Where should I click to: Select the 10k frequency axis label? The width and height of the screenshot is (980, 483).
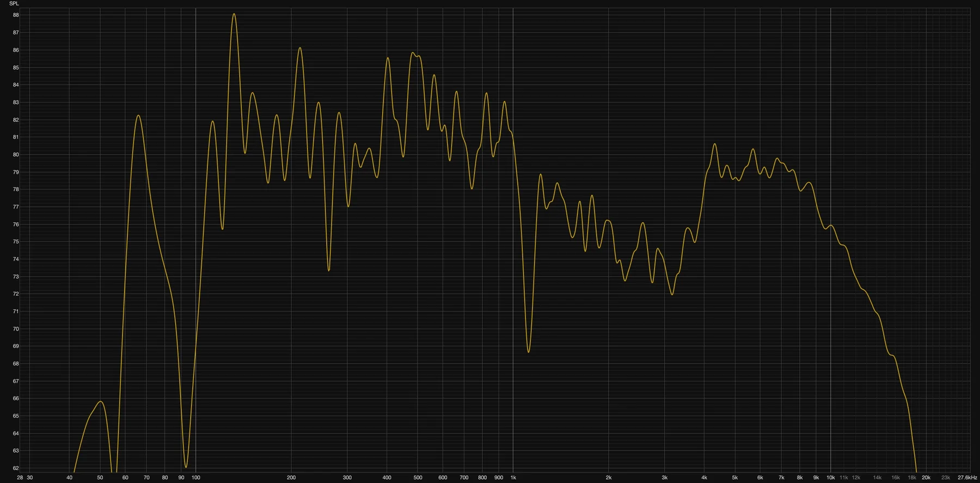point(831,478)
